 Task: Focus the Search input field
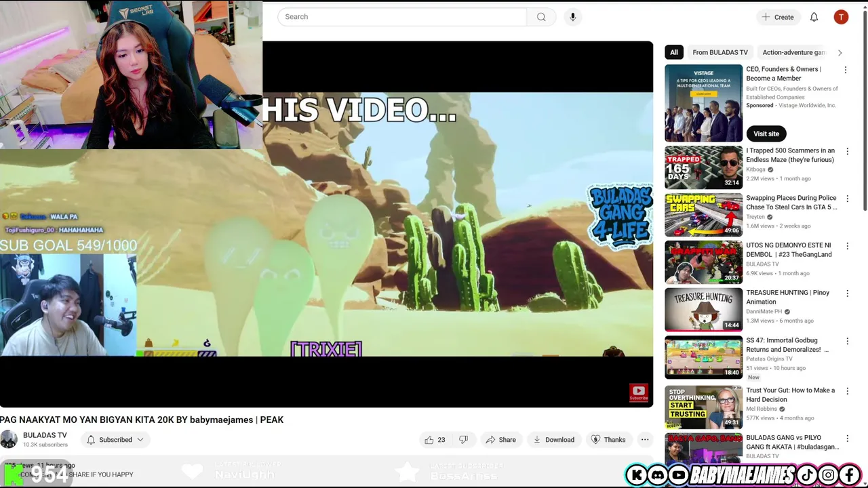click(x=402, y=17)
